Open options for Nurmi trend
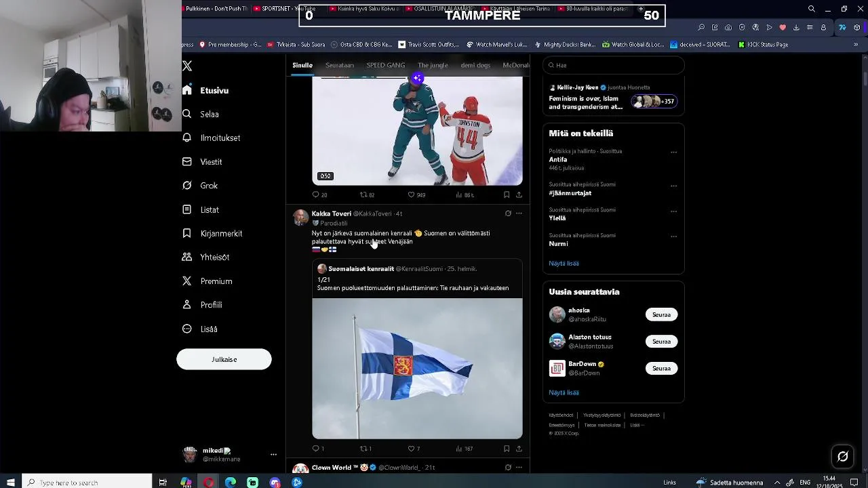The height and width of the screenshot is (488, 868). (x=673, y=237)
